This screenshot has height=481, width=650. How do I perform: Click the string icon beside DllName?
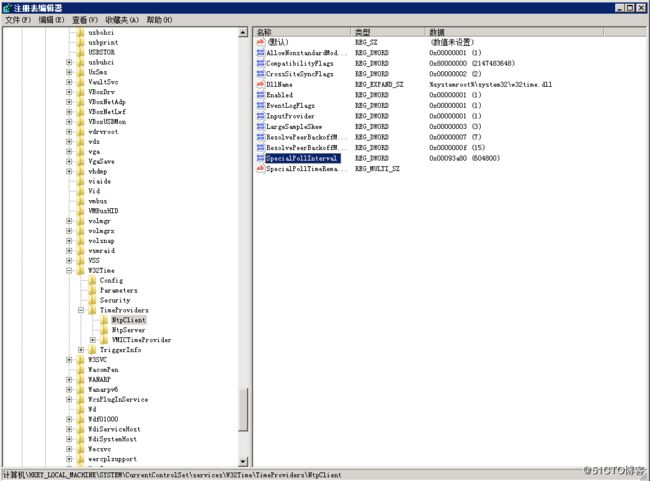pos(260,84)
